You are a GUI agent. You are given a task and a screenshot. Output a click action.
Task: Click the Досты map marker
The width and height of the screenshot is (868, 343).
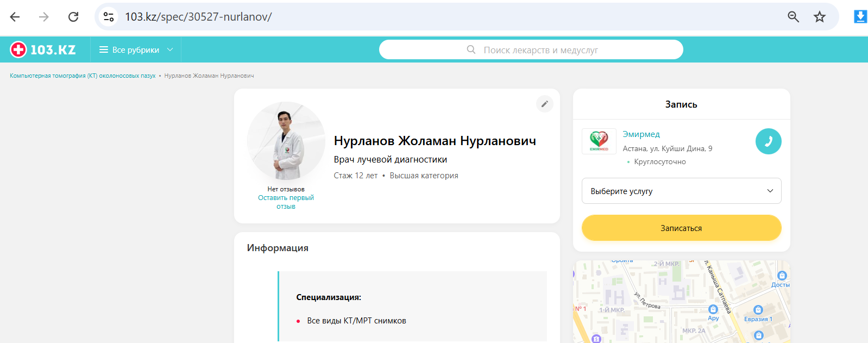[782, 276]
